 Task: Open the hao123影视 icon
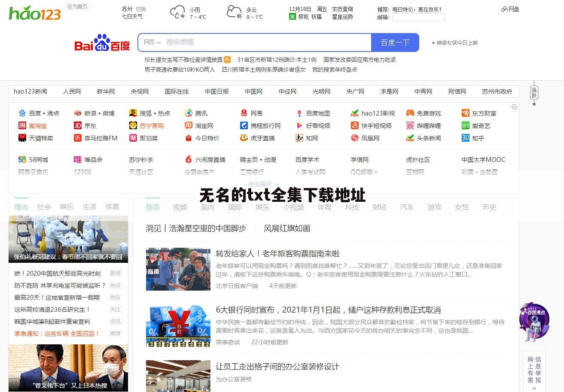click(x=355, y=113)
